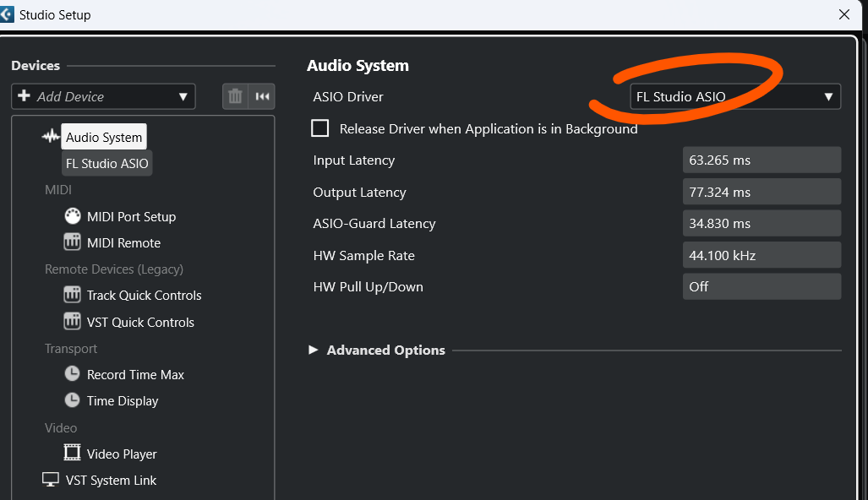Open Time Display settings
The height and width of the screenshot is (500, 868).
(123, 401)
